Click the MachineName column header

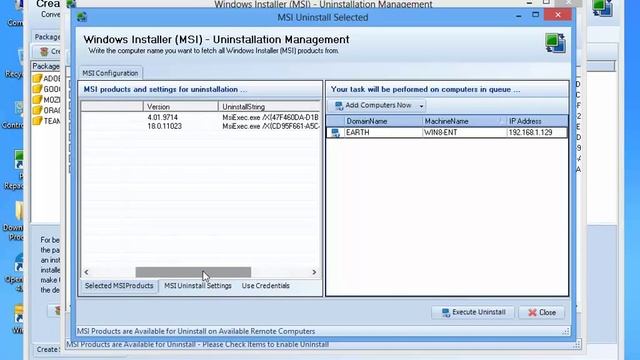pos(464,121)
